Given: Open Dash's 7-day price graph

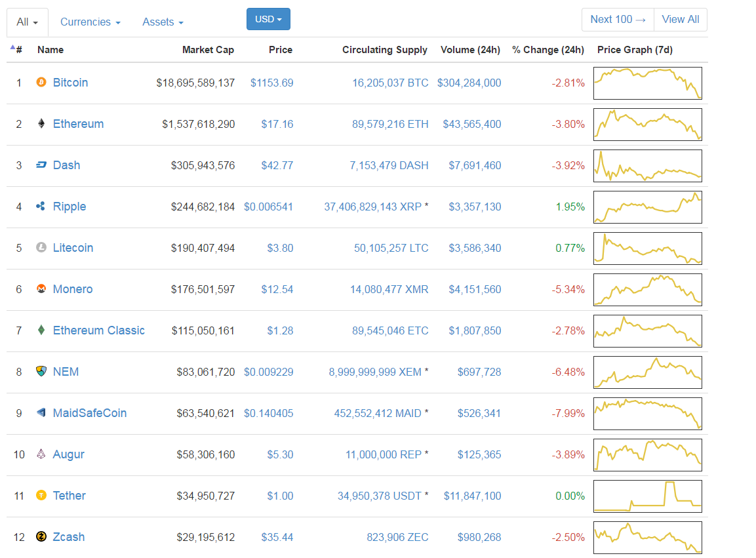Looking at the screenshot, I should 648,165.
